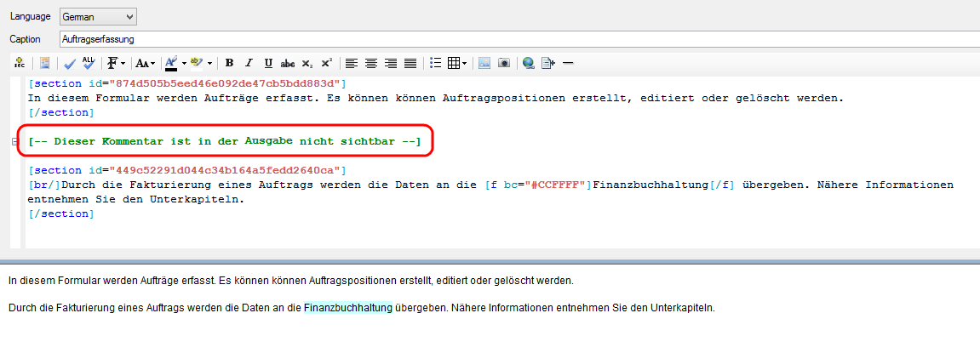Image resolution: width=980 pixels, height=353 pixels.
Task: Insert a hyperlink with globe icon
Action: [x=529, y=63]
